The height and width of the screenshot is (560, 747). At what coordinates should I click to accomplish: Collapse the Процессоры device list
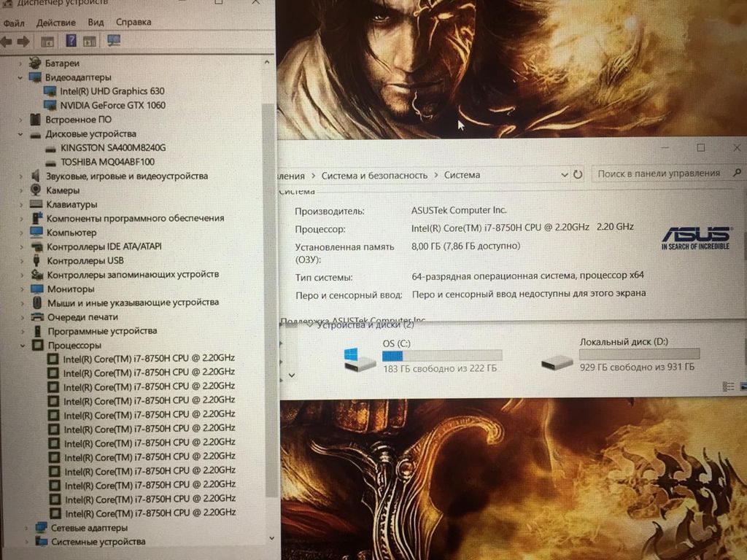click(22, 345)
